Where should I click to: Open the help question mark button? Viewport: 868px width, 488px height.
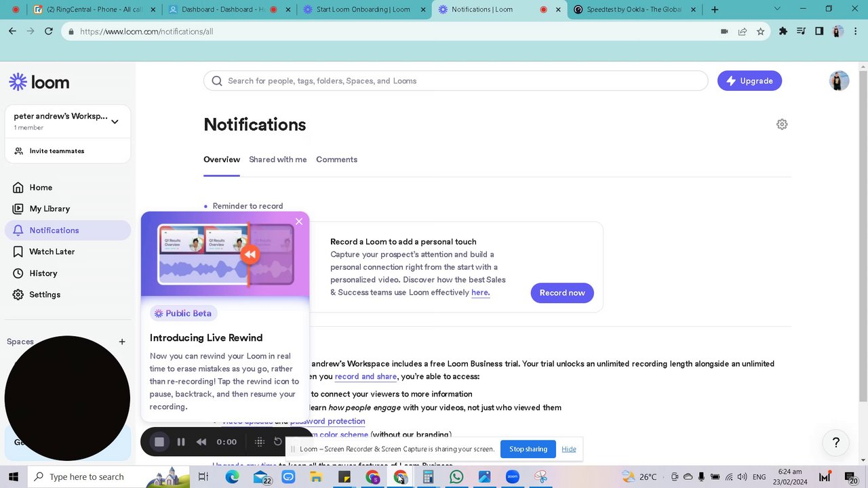click(x=836, y=443)
